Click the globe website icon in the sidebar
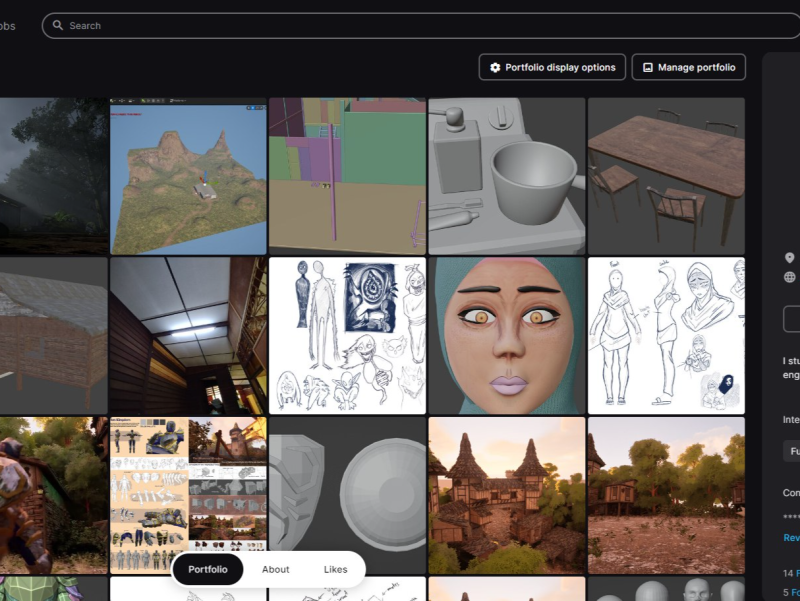This screenshot has width=800, height=601. click(789, 277)
